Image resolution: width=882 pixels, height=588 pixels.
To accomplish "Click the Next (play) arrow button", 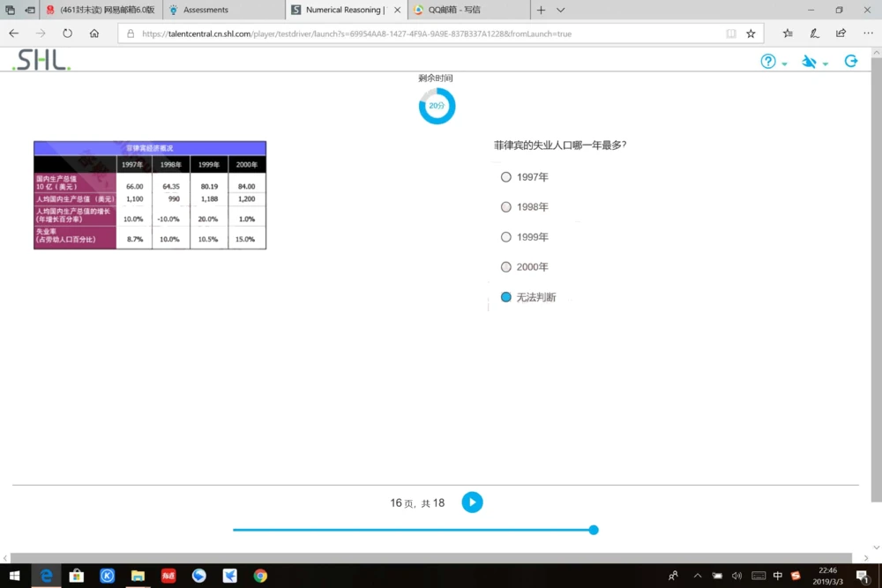I will [472, 502].
